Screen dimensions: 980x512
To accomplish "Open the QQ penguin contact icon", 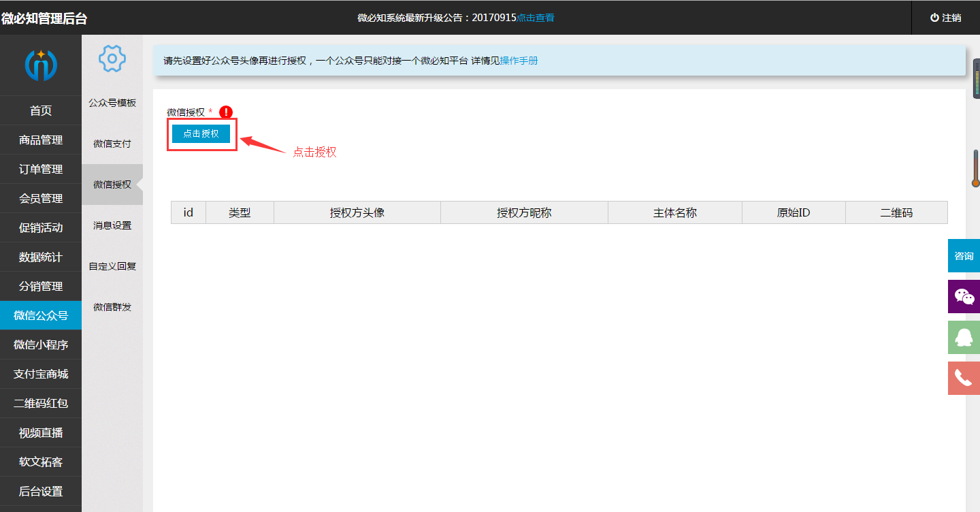I will click(964, 338).
